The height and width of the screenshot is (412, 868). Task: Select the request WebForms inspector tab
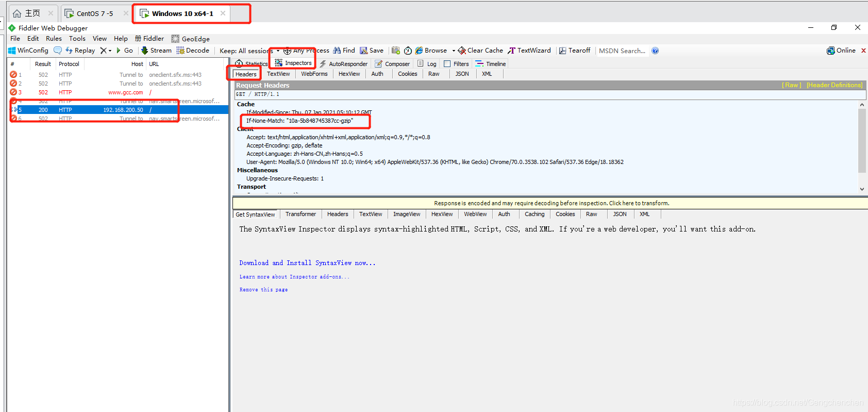point(314,74)
